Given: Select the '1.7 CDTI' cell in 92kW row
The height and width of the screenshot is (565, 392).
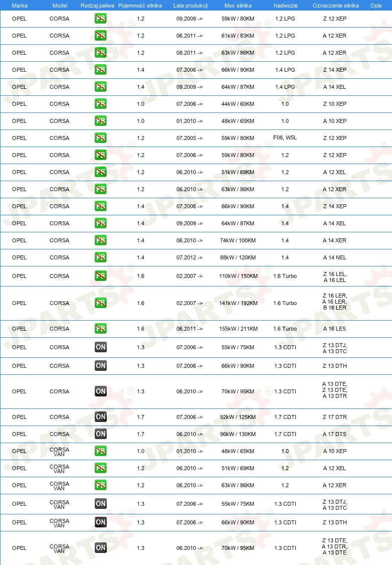Looking at the screenshot, I should point(285,417).
